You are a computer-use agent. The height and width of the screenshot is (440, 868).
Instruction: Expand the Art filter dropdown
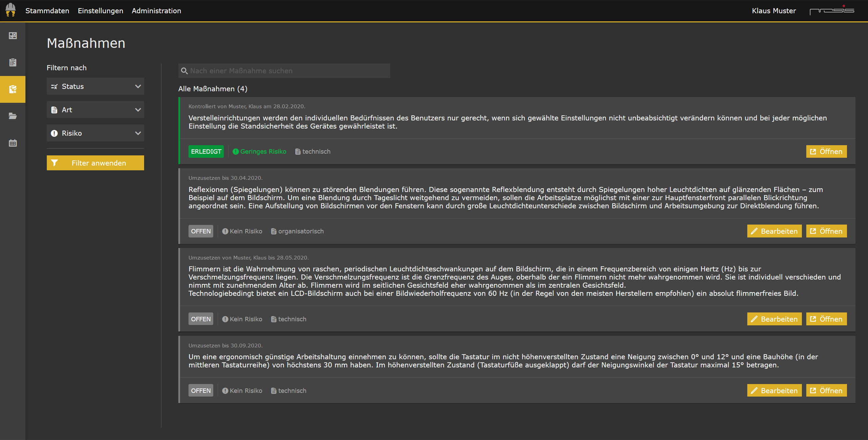[x=95, y=109]
